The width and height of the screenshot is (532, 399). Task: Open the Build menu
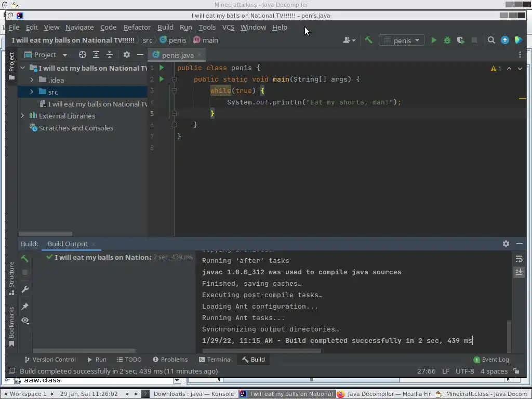pyautogui.click(x=165, y=27)
